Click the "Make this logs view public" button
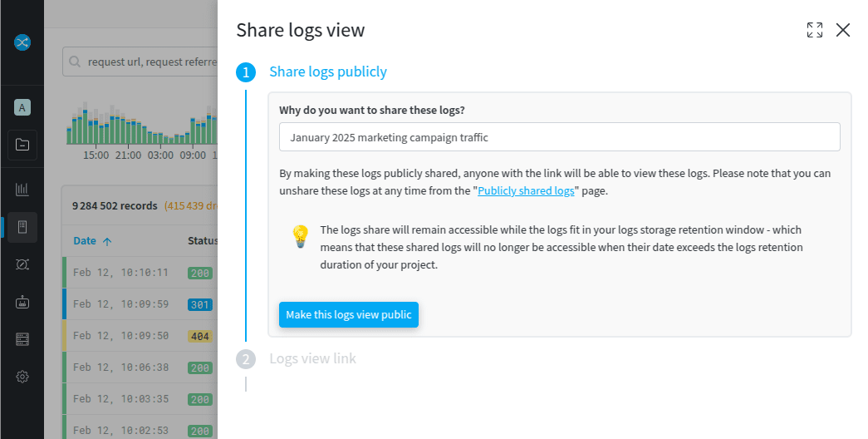The height and width of the screenshot is (439, 868). click(x=348, y=314)
